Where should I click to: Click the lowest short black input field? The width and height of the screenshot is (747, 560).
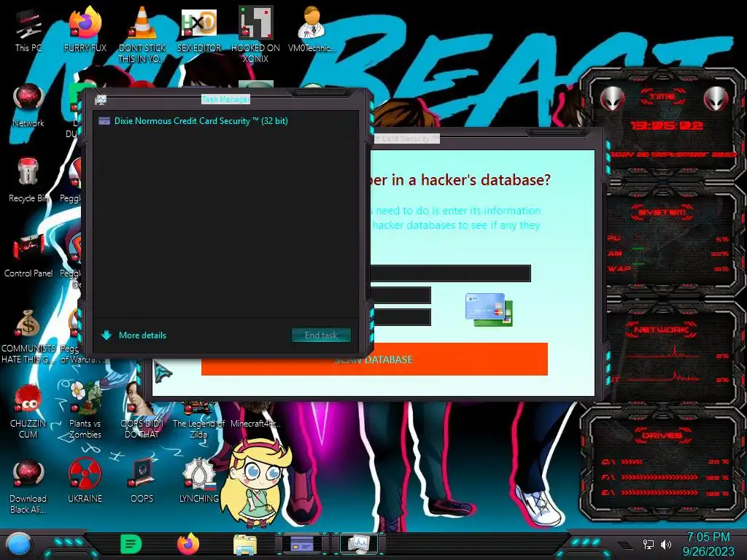(x=401, y=317)
